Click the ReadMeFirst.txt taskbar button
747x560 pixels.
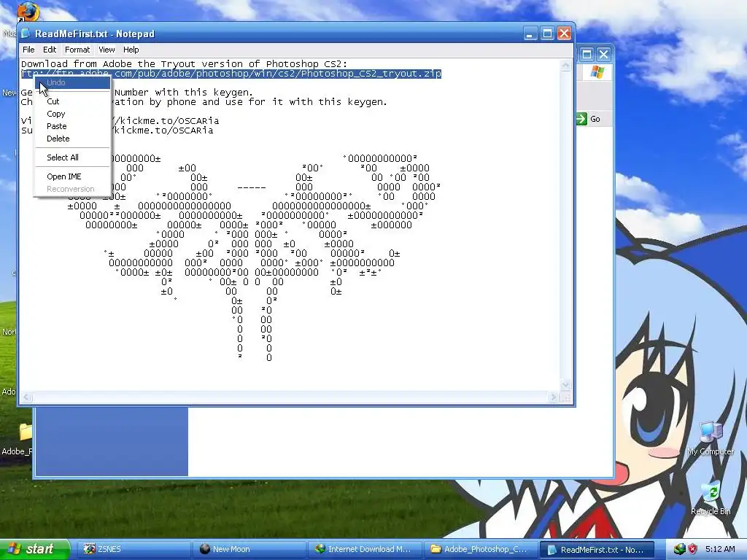pos(597,549)
